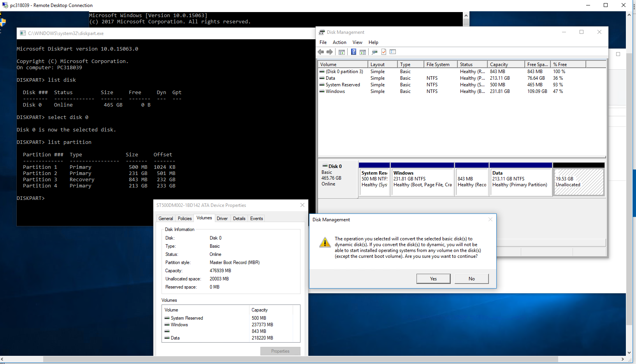Sort by the File System column header
Screen dimensions: 636x364
[441, 65]
